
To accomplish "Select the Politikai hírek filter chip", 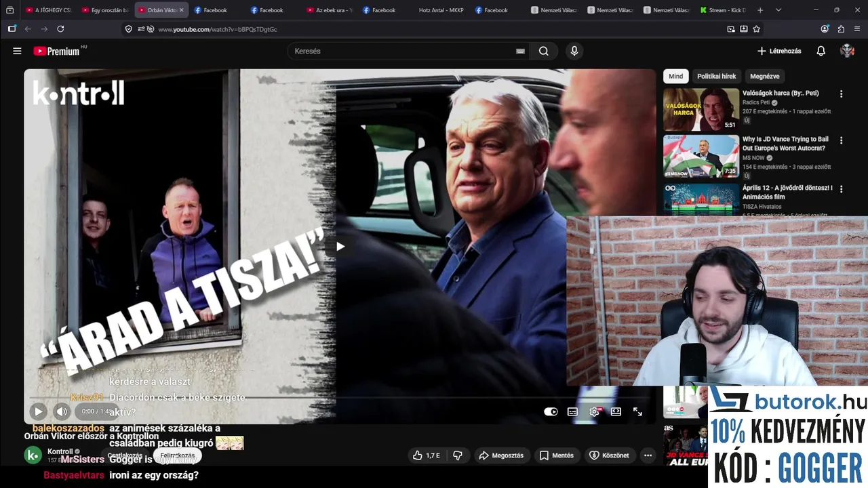I will click(716, 76).
